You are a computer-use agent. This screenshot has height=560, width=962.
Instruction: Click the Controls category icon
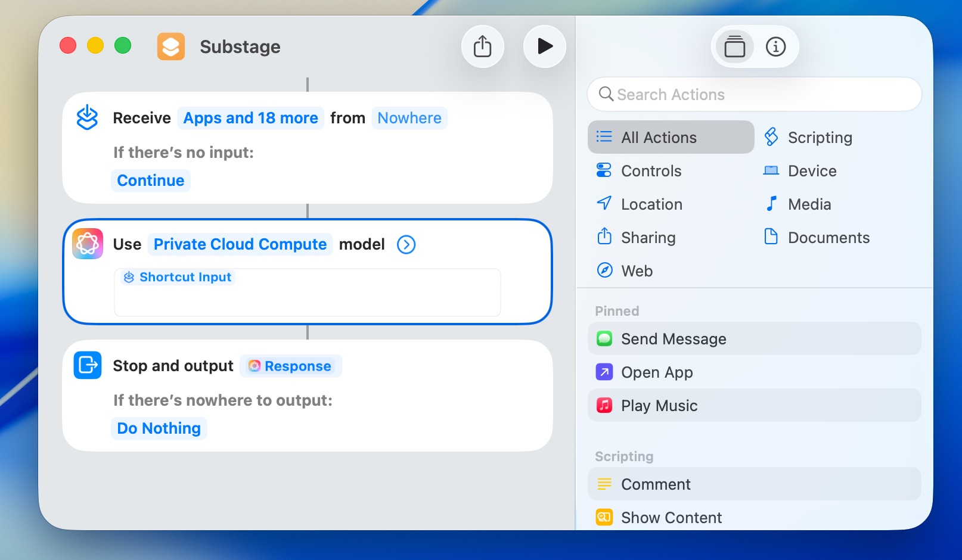[604, 170]
